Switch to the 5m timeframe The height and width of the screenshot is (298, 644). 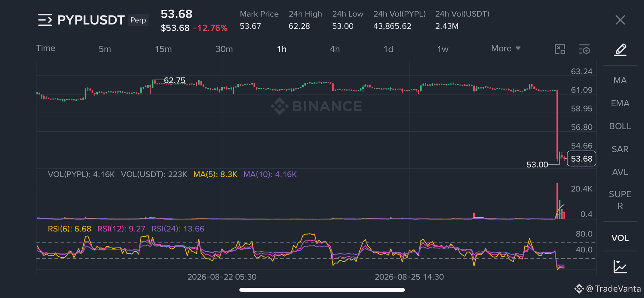(105, 49)
